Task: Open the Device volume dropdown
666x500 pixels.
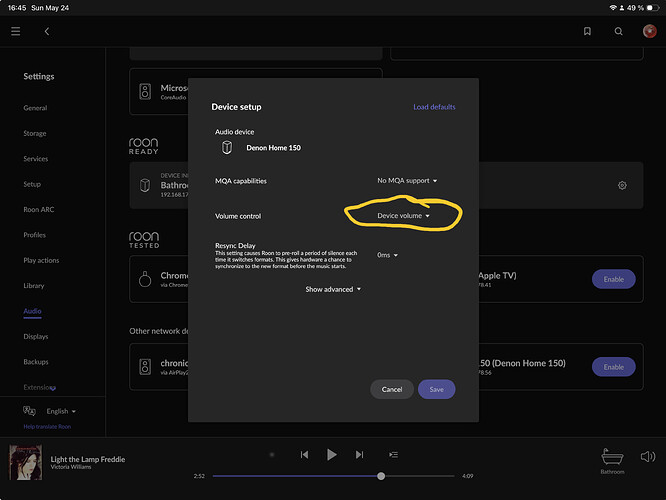Action: point(404,216)
